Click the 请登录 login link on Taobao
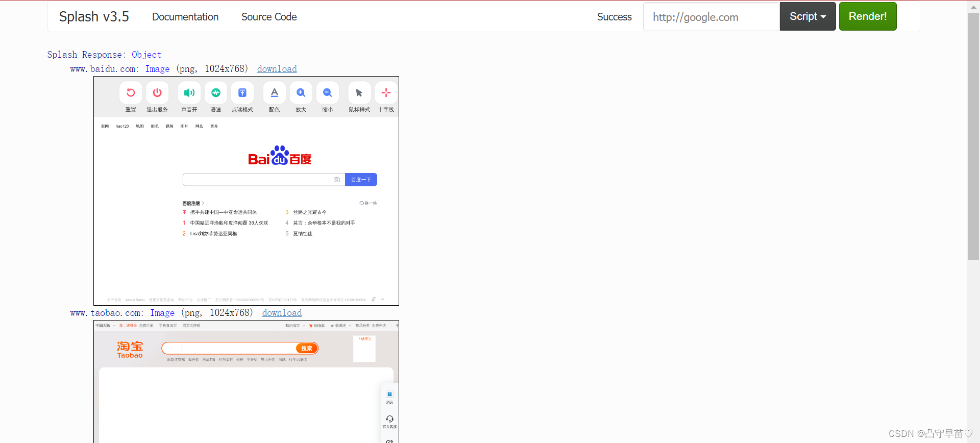Viewport: 980px width, 443px height. (132, 326)
